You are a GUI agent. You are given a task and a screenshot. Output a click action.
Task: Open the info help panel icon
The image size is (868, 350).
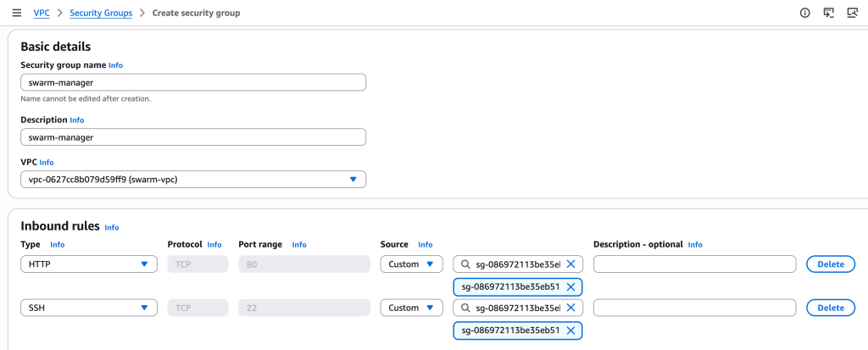coord(804,13)
